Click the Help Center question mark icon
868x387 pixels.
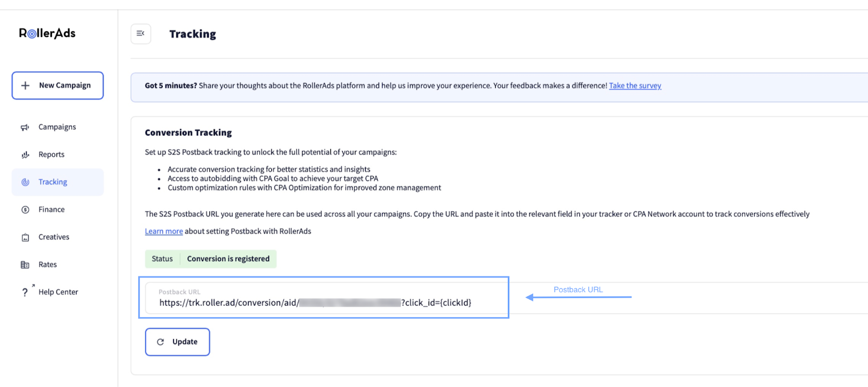click(25, 292)
